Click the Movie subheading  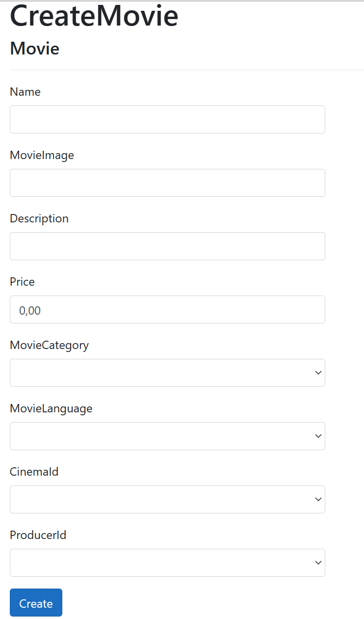[x=34, y=48]
